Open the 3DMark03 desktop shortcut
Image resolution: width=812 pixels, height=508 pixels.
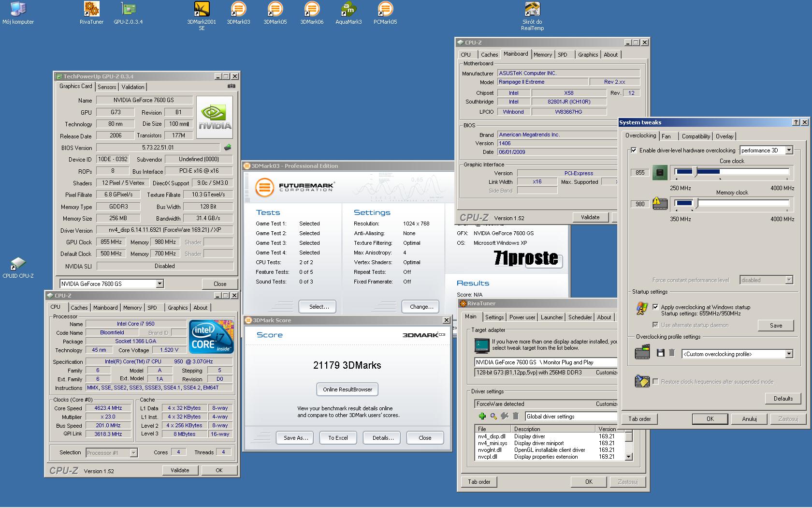[x=238, y=14]
